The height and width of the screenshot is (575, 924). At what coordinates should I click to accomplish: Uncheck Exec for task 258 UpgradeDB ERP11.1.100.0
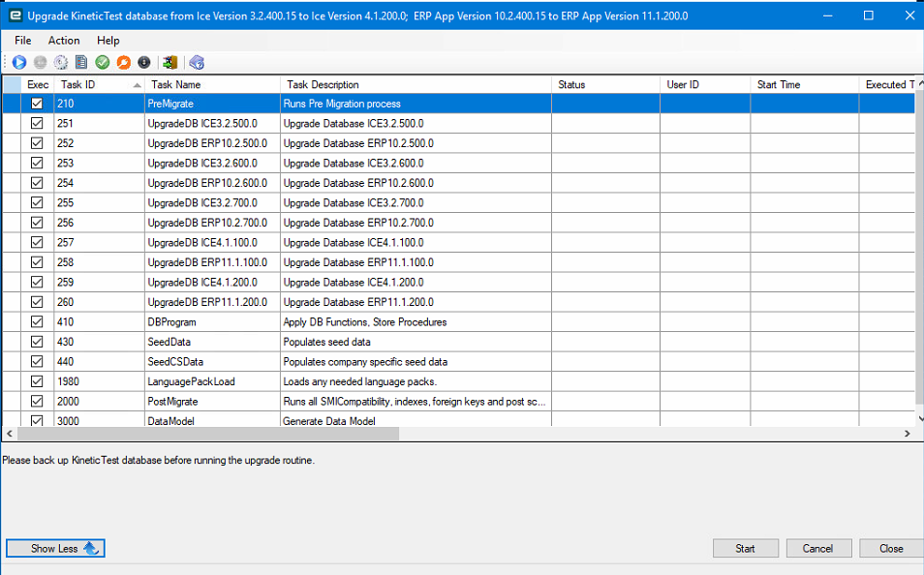[x=37, y=262]
